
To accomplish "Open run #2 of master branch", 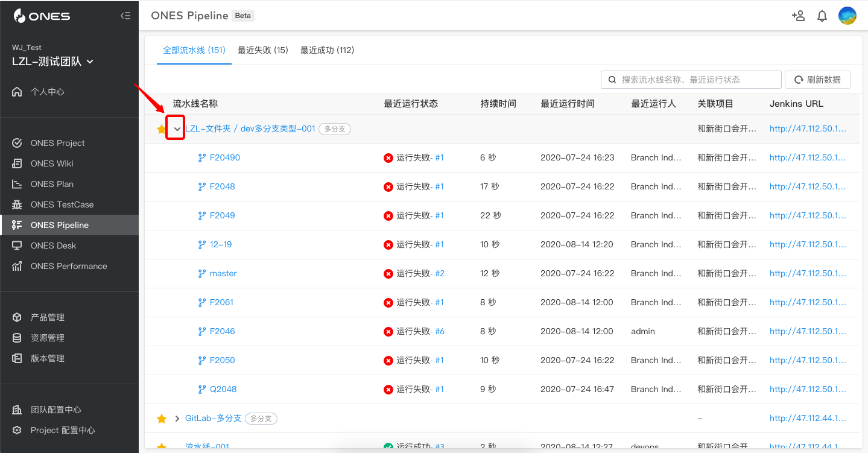I will click(x=440, y=273).
